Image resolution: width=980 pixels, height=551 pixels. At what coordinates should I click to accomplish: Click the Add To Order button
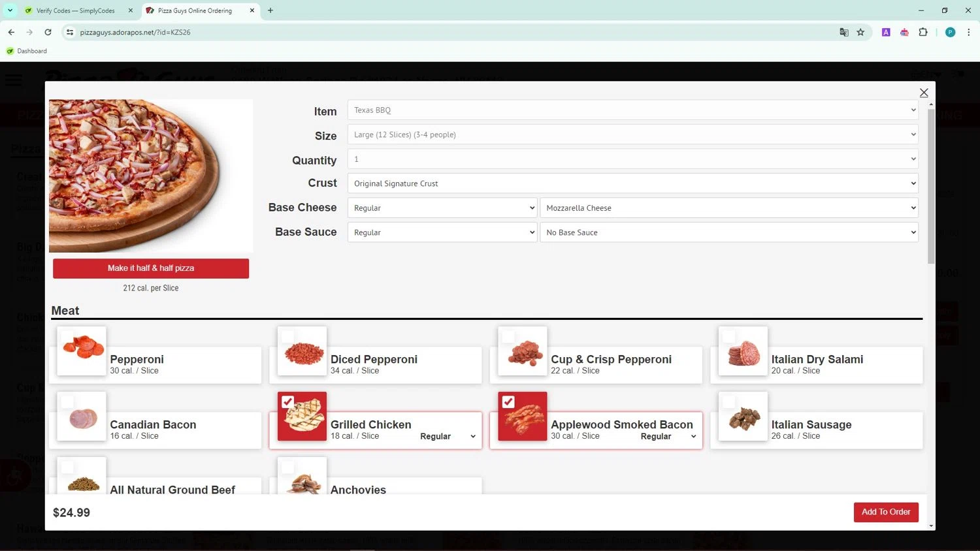point(886,512)
